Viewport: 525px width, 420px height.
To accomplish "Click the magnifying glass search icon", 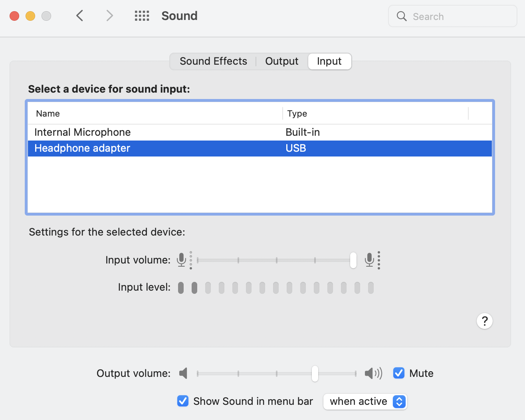I will click(x=402, y=16).
